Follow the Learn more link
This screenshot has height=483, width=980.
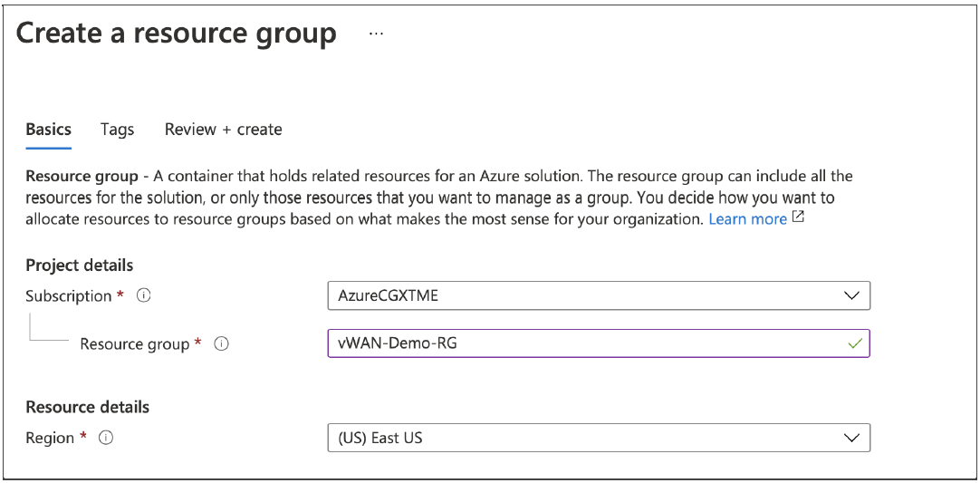747,219
